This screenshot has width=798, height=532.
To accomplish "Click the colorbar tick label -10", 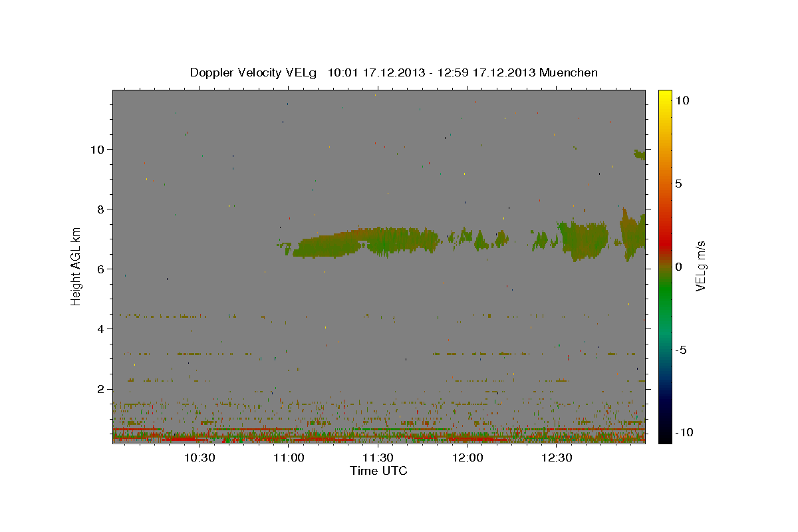I will point(683,432).
